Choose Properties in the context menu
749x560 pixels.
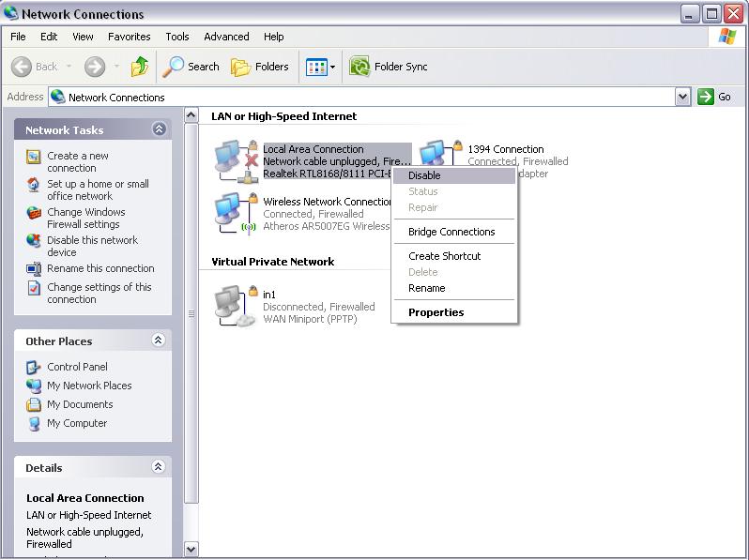coord(436,312)
